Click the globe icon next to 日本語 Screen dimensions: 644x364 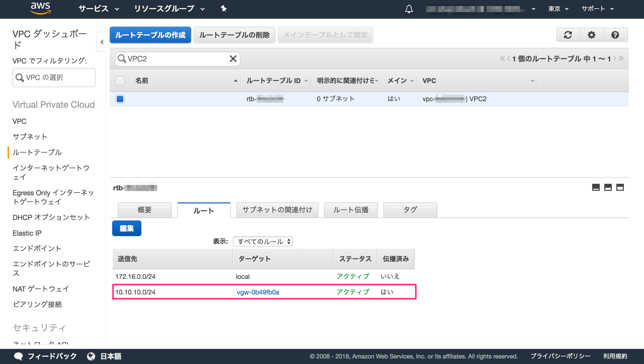point(91,356)
